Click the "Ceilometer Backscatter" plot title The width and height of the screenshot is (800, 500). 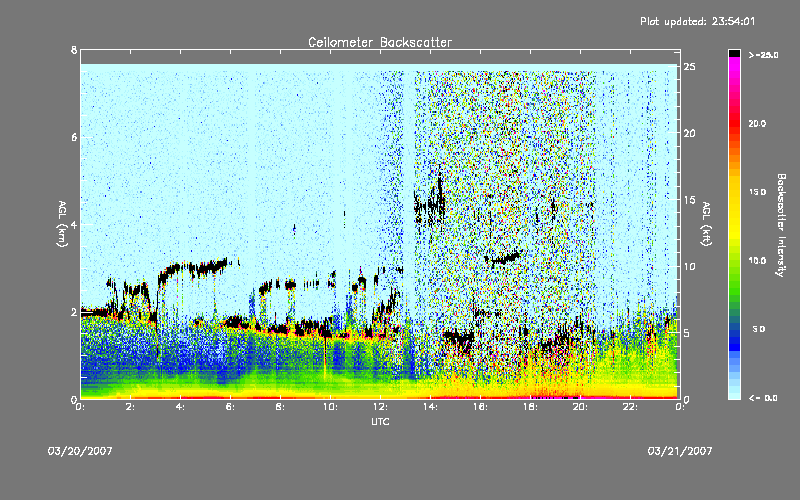coord(380,42)
